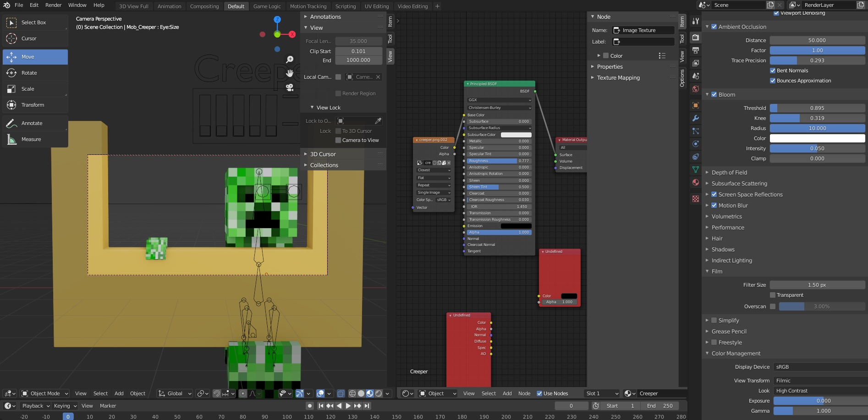Screen dimensions: 868x420
Task: Toggle the Ambient Occlusion checkbox
Action: click(x=714, y=27)
